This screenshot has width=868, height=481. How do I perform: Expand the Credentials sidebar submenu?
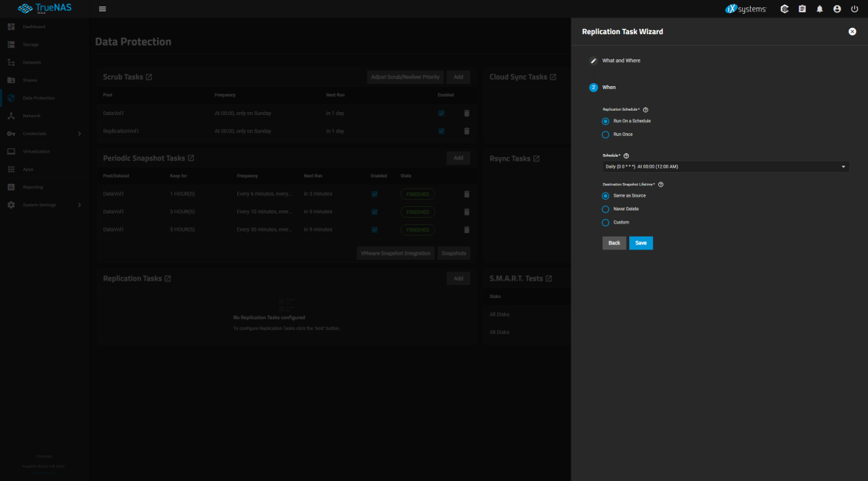(80, 133)
